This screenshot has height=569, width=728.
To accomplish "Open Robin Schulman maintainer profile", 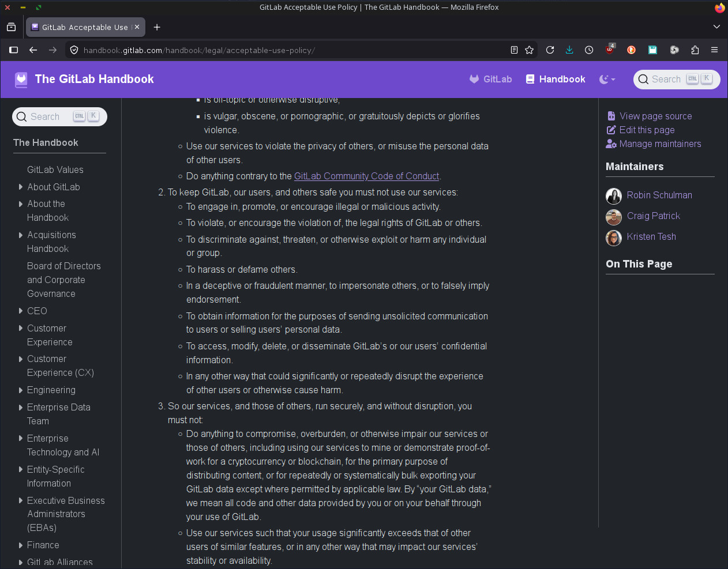I will 659,195.
